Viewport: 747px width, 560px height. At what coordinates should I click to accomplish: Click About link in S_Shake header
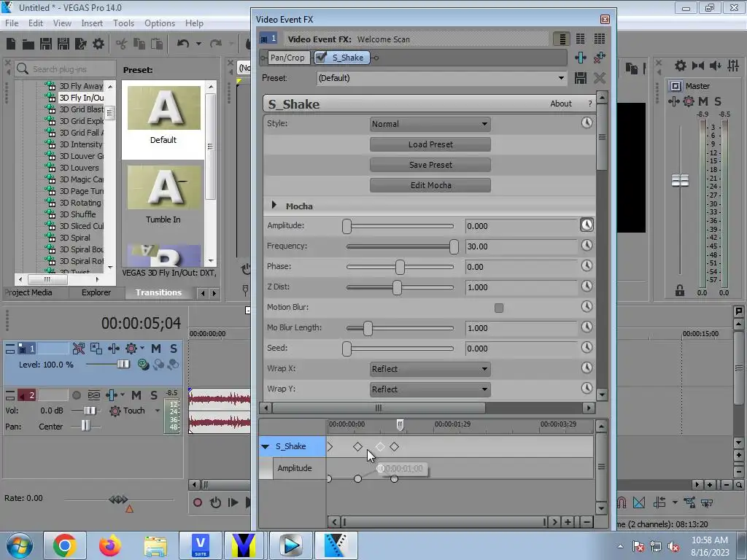tap(561, 104)
